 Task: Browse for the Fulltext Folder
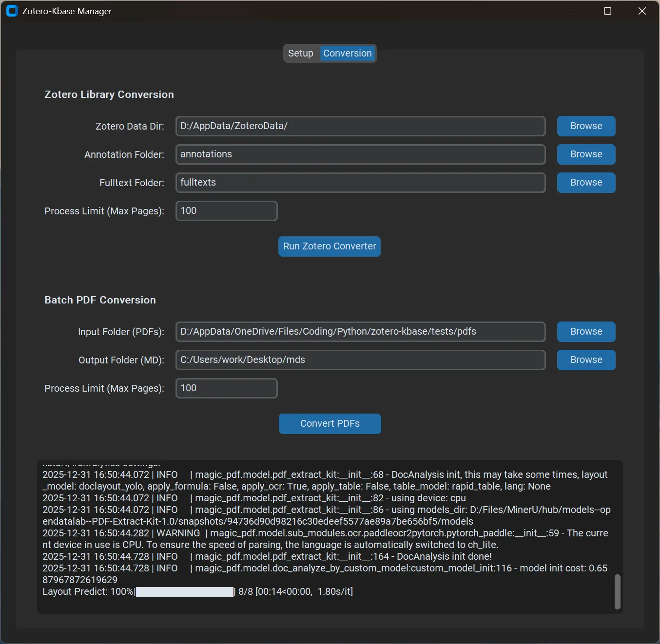pos(586,183)
